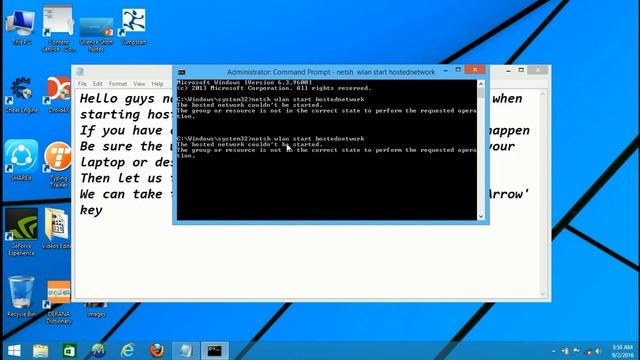Screen dimensions: 640x360
Task: Open Action Center flag tray icon
Action: point(576,351)
